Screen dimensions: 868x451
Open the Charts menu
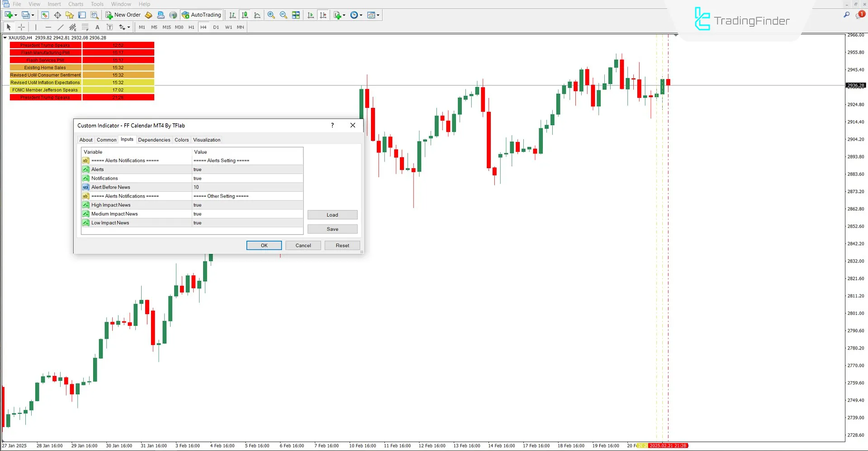[75, 4]
